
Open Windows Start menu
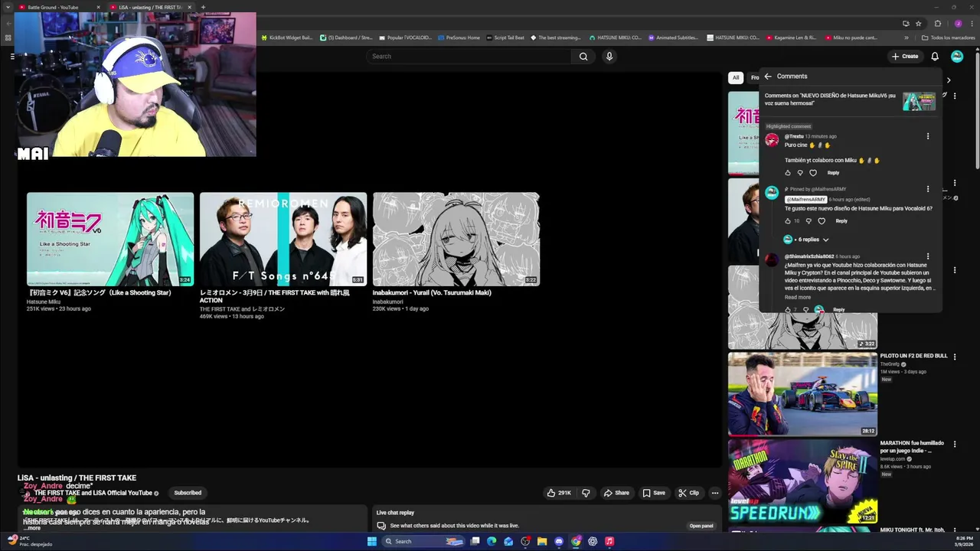tap(372, 541)
